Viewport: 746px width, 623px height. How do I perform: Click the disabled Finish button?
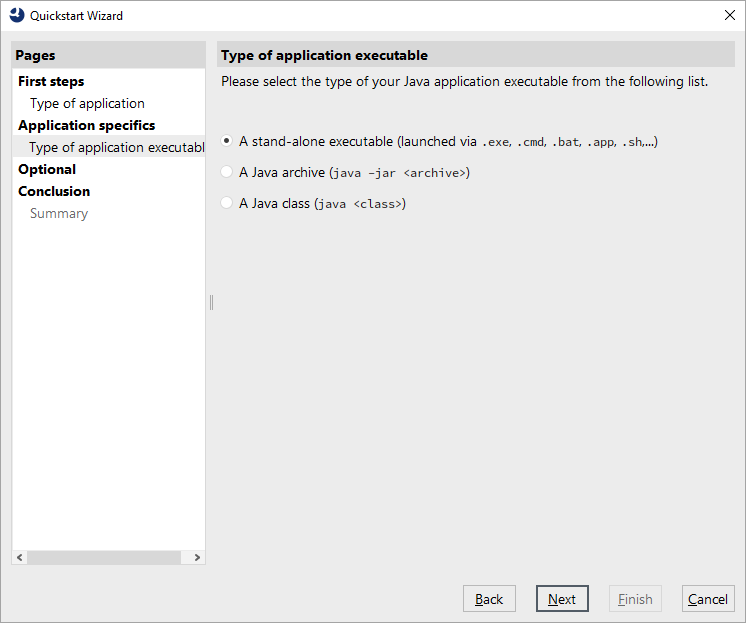point(635,599)
